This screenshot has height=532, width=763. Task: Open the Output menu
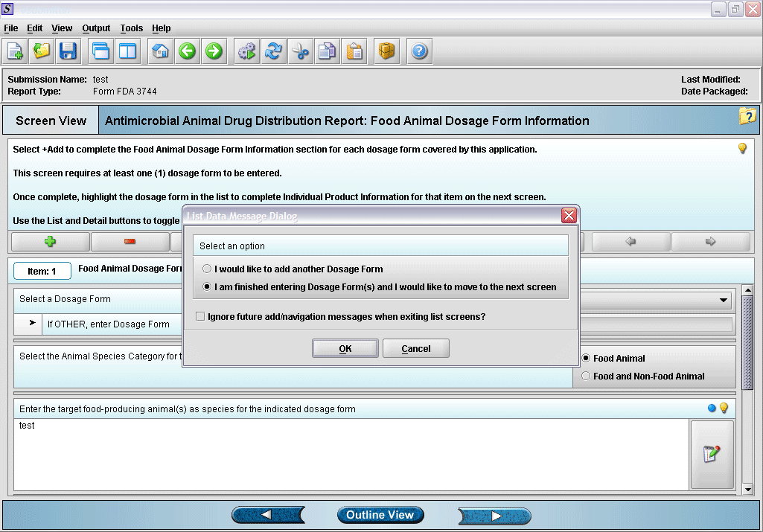(x=96, y=28)
